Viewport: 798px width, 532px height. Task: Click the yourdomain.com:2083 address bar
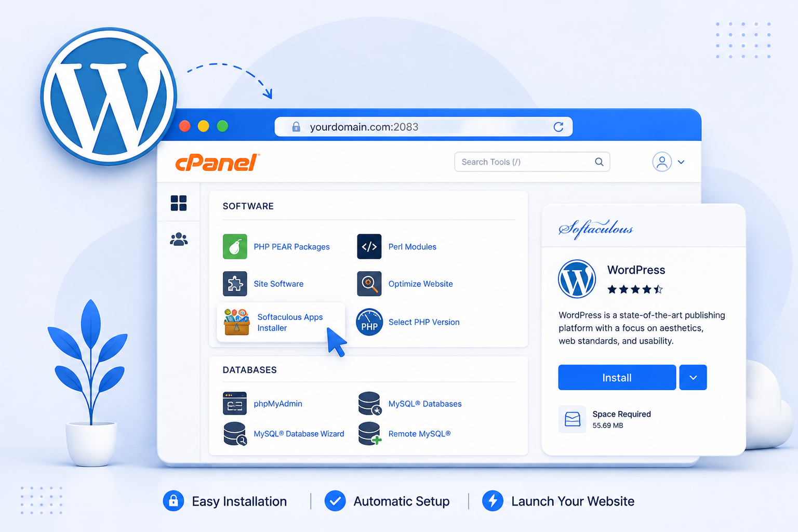tap(423, 127)
